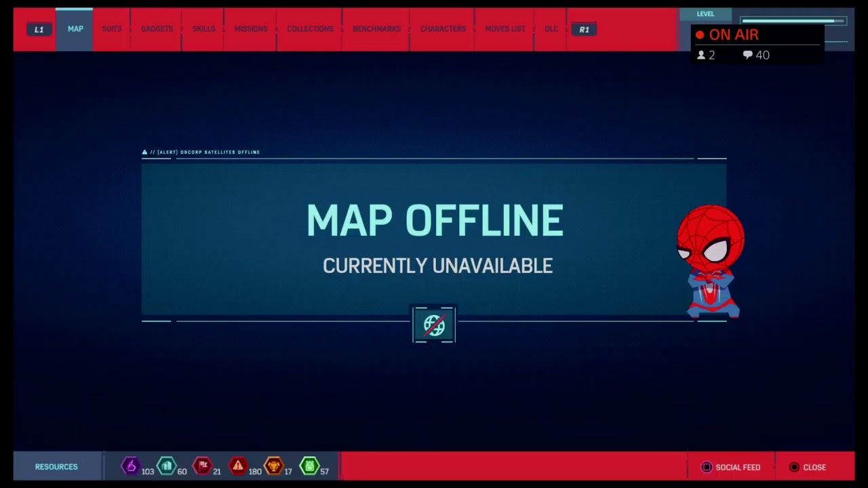The width and height of the screenshot is (868, 488).
Task: Click the alert triangle beside Oscorp Satellites Offline
Action: (144, 152)
